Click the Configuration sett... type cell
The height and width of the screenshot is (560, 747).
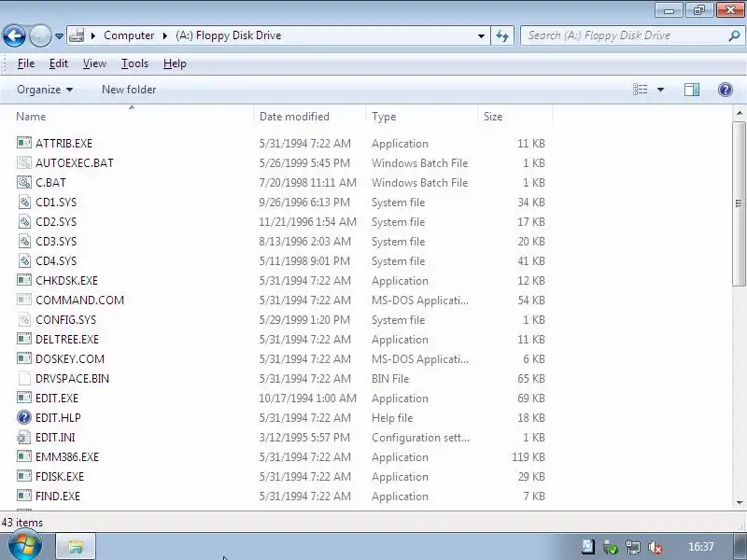pos(421,437)
